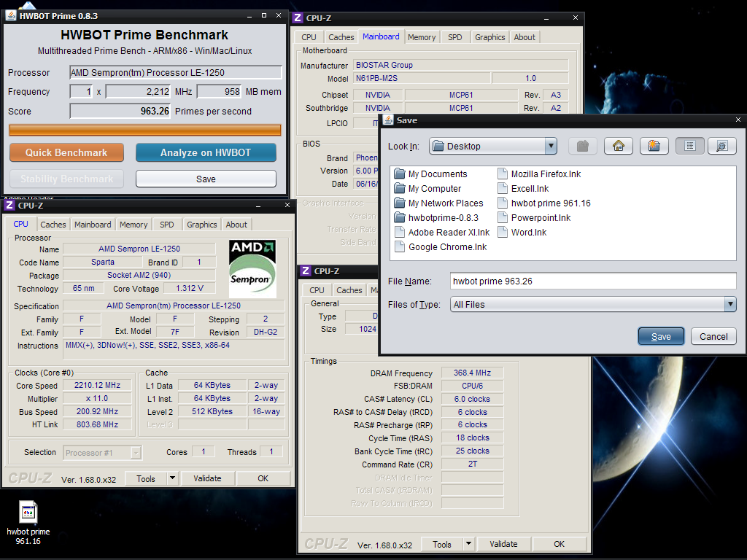Open About tab in CPU-Z CPU window
This screenshot has height=560, width=747.
(x=236, y=225)
